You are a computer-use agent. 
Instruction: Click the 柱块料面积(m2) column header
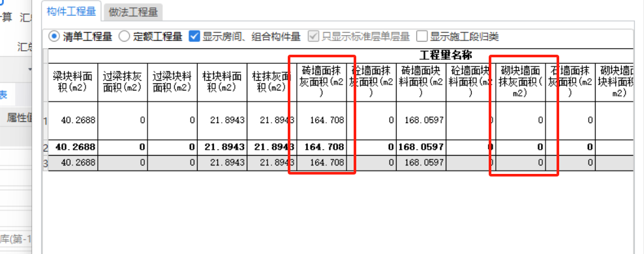(x=222, y=82)
